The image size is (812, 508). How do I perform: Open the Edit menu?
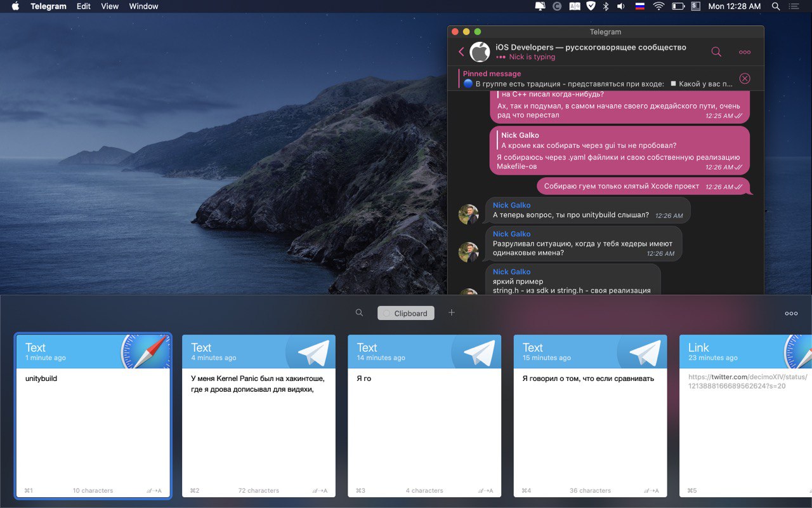pos(83,6)
